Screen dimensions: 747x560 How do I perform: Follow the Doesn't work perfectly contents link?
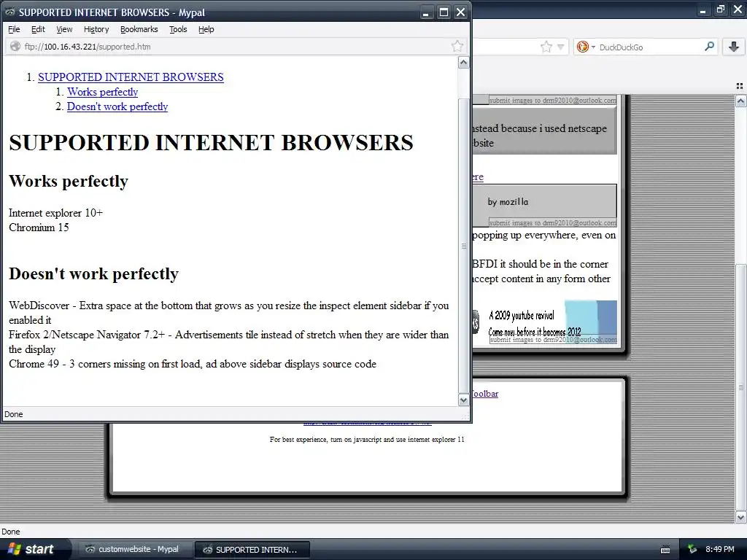pyautogui.click(x=117, y=106)
